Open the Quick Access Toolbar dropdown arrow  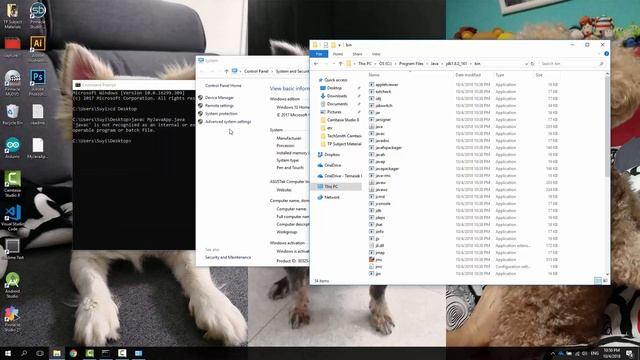pos(340,45)
